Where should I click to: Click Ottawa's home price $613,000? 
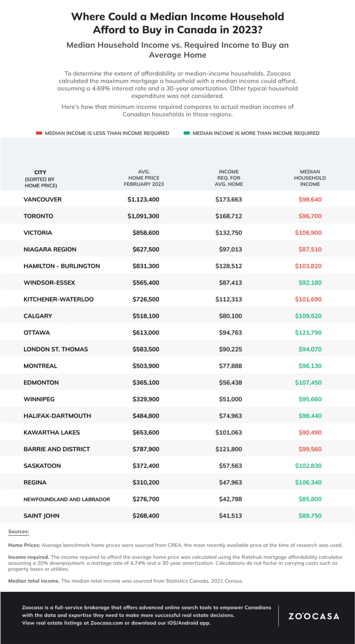(x=146, y=333)
